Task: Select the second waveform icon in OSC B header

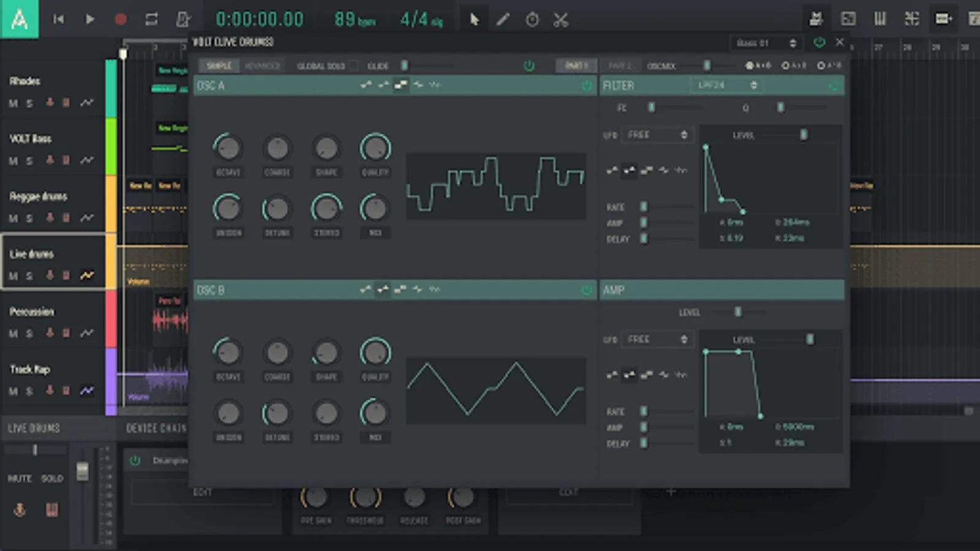Action: [x=383, y=289]
